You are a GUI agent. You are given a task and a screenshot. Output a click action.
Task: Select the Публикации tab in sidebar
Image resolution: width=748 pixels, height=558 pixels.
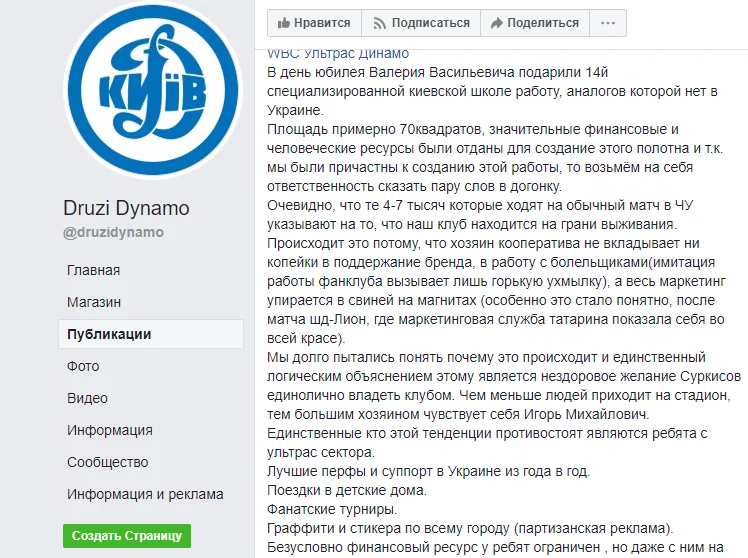[x=109, y=334]
